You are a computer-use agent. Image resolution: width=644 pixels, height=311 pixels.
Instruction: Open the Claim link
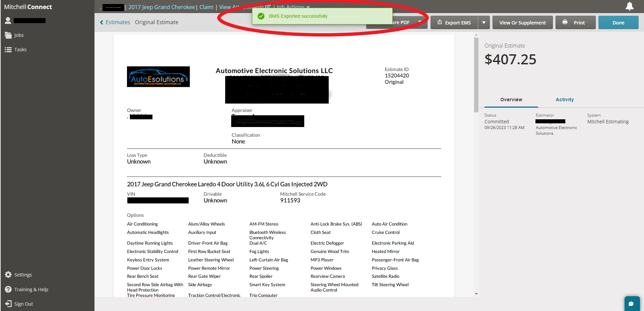click(206, 7)
